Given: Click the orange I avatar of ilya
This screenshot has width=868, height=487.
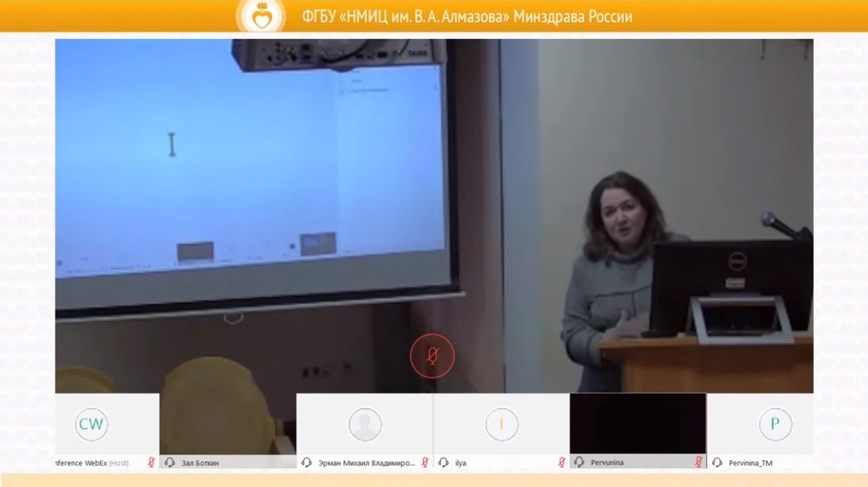Looking at the screenshot, I should click(501, 424).
